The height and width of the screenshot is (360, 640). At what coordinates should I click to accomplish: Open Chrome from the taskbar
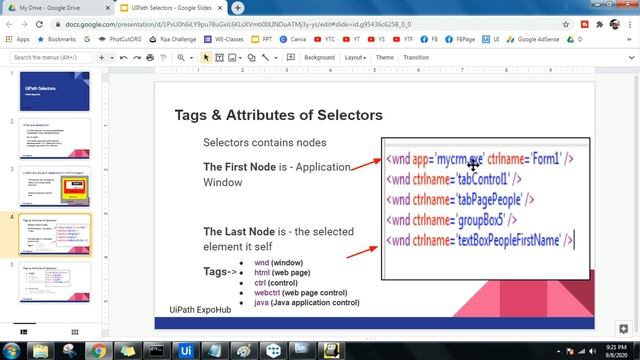(x=98, y=351)
